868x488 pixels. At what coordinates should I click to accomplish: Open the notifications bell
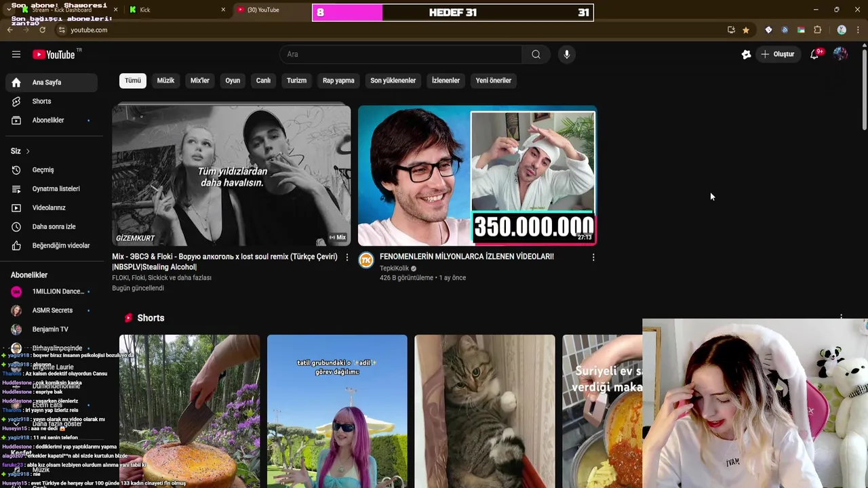814,54
